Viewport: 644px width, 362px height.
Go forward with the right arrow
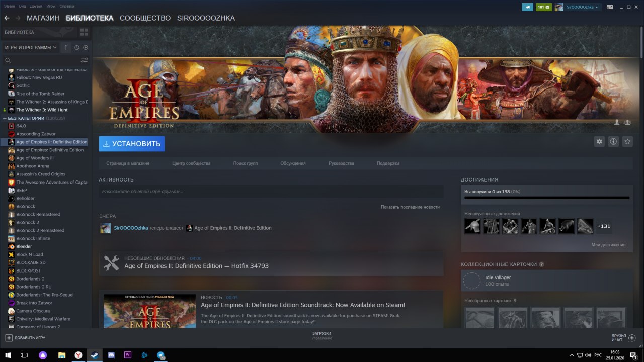tap(18, 18)
